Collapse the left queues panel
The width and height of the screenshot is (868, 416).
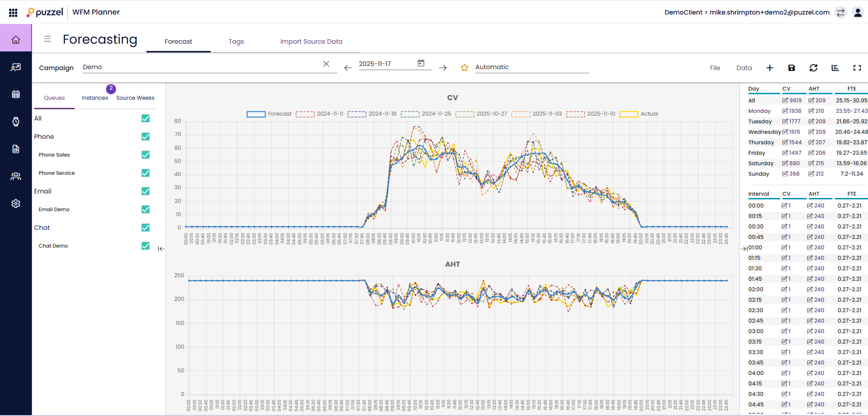[x=161, y=249]
